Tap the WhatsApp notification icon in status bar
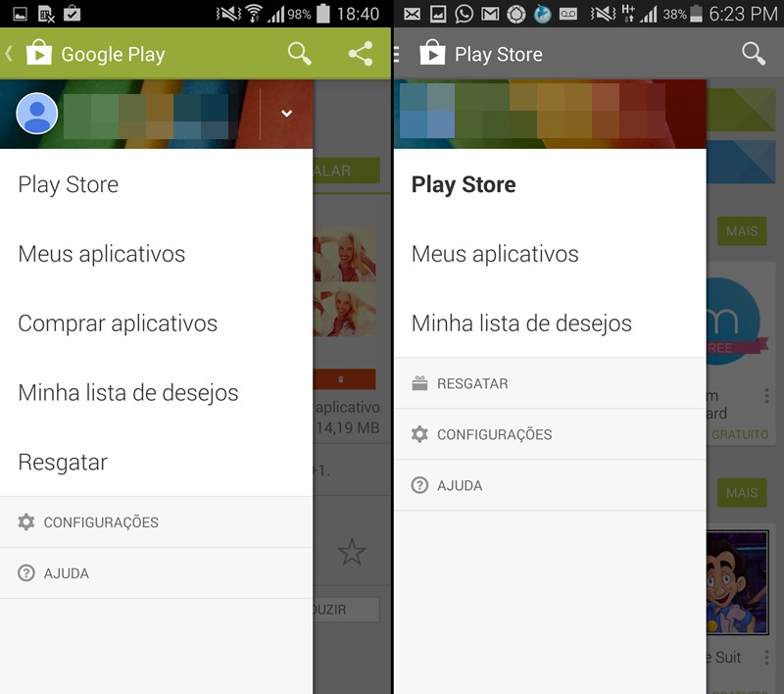Screen dimensions: 784x694 pyautogui.click(x=464, y=14)
